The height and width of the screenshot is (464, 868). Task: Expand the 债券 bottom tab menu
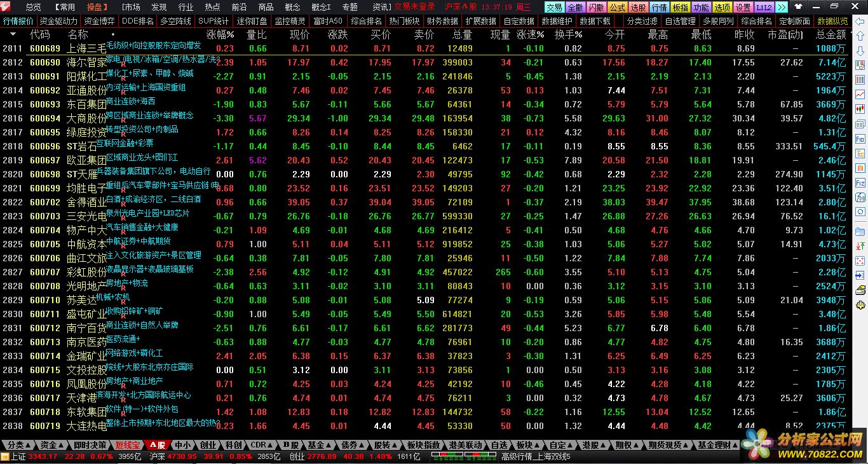pyautogui.click(x=363, y=446)
